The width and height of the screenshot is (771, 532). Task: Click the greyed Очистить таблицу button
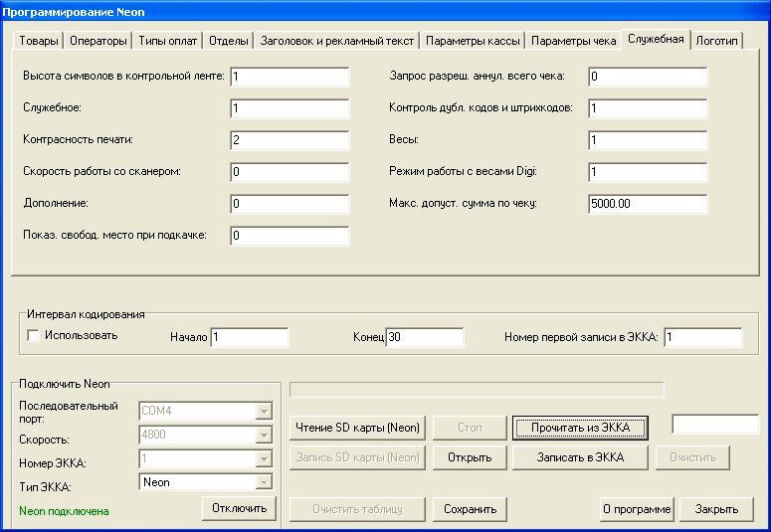tap(357, 509)
